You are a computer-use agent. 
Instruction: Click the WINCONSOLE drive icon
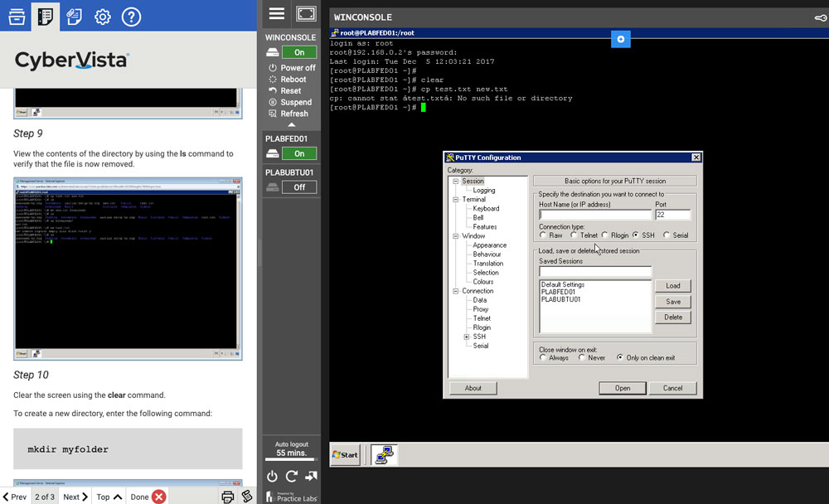pyautogui.click(x=272, y=52)
